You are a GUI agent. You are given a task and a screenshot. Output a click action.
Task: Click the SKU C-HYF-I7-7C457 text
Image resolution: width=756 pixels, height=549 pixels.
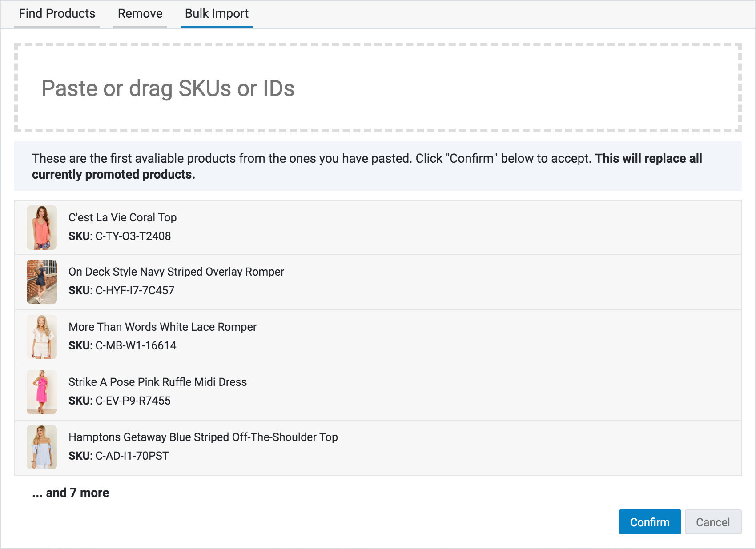121,290
